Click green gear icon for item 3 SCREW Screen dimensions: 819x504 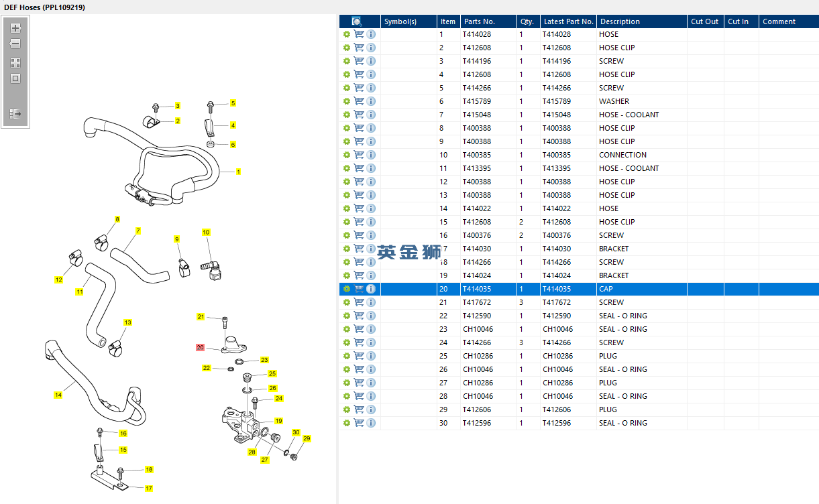(x=347, y=61)
